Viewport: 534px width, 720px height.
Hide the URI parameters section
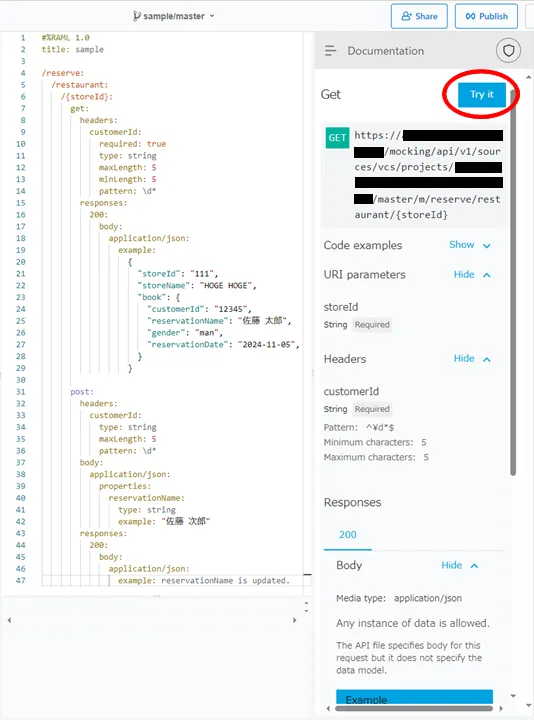pyautogui.click(x=472, y=275)
